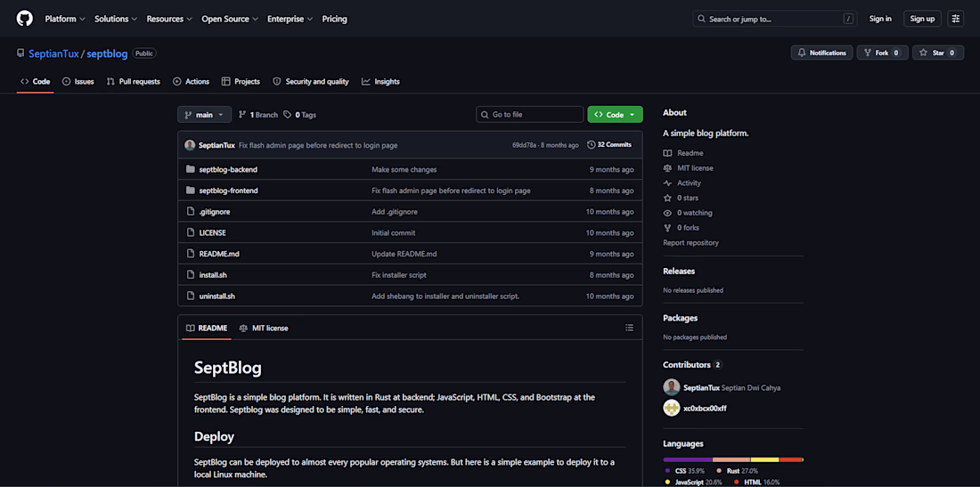Click the repository icon before SeptianTux
980x487 pixels.
(x=20, y=53)
